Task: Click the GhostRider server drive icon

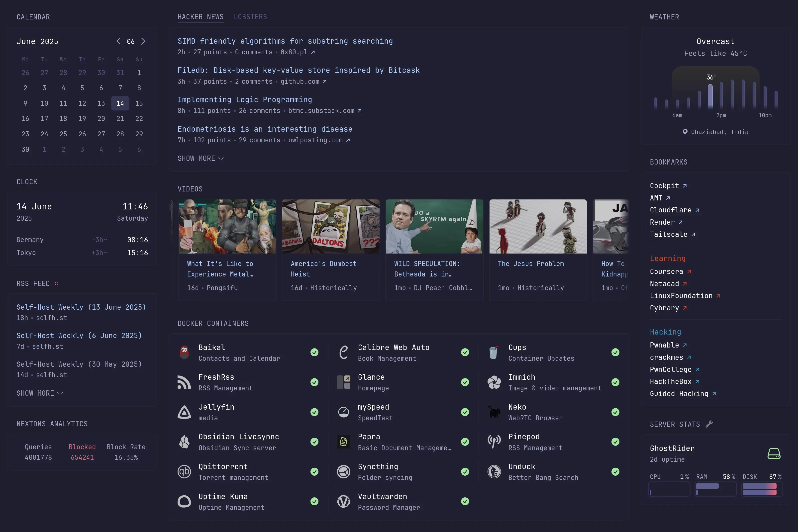Action: pyautogui.click(x=774, y=454)
